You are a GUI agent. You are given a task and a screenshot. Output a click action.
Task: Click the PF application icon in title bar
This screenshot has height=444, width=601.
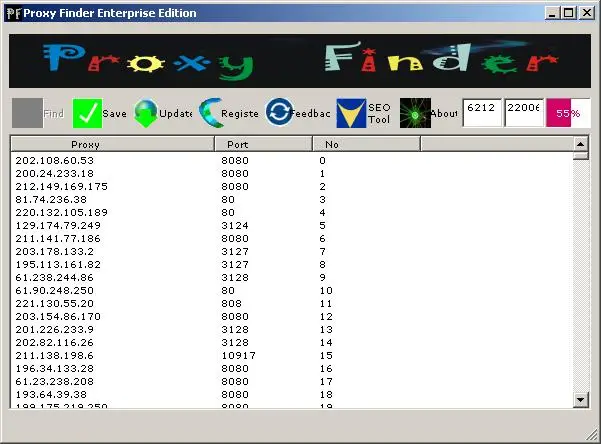click(14, 13)
